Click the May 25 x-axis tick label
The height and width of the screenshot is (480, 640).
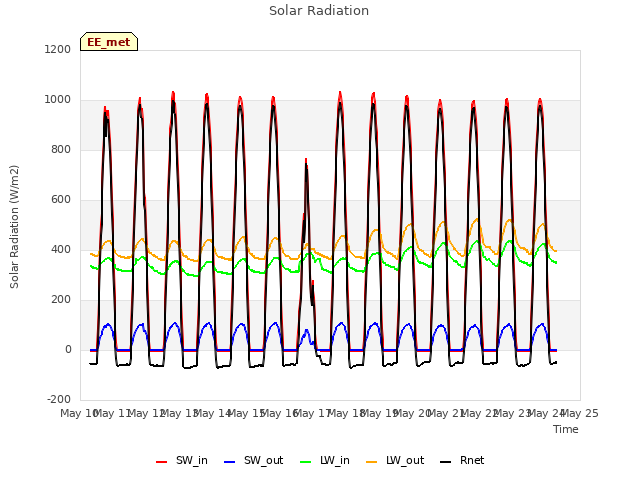580,413
